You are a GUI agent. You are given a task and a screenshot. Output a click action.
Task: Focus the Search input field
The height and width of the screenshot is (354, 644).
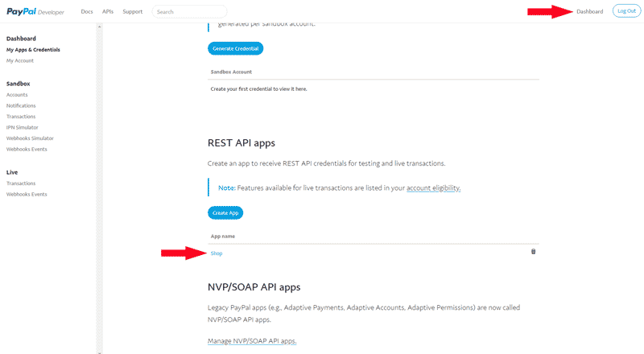[x=189, y=11]
